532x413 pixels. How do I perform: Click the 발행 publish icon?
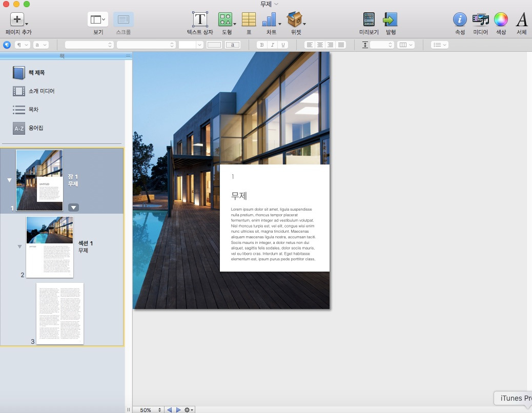[390, 19]
